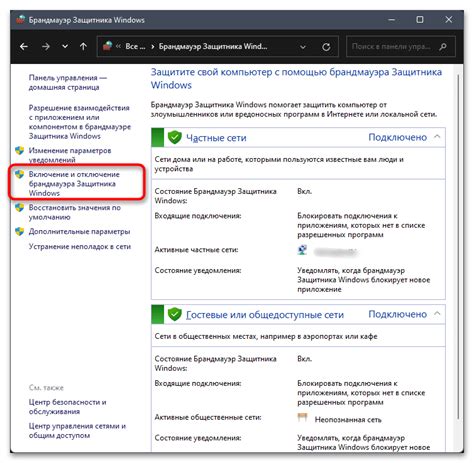Click the heading 'Защитите свой компьютер' text

[x=297, y=78]
